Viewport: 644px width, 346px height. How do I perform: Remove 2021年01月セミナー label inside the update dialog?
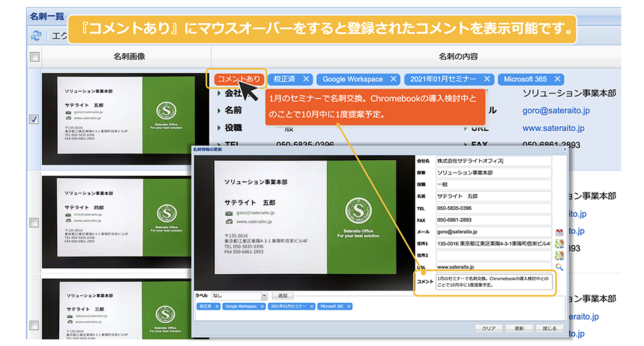pyautogui.click(x=312, y=307)
